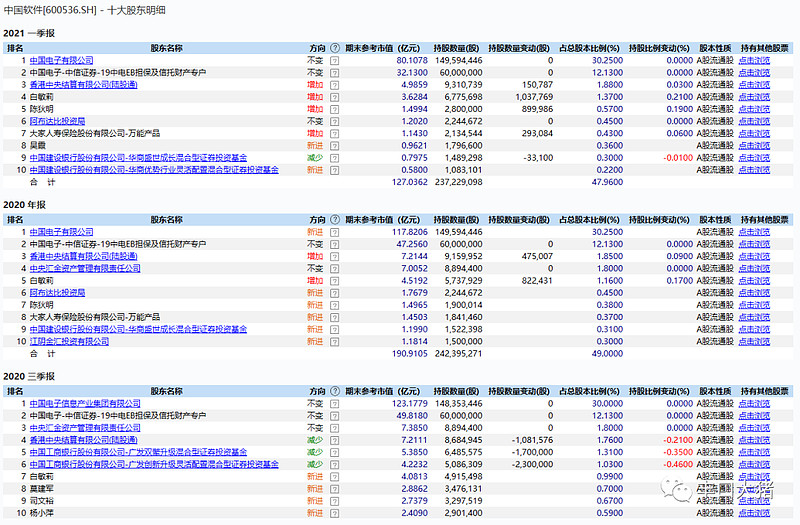This screenshot has width=800, height=525.
Task: Click 2020 三季报 section heading
Action: [29, 376]
